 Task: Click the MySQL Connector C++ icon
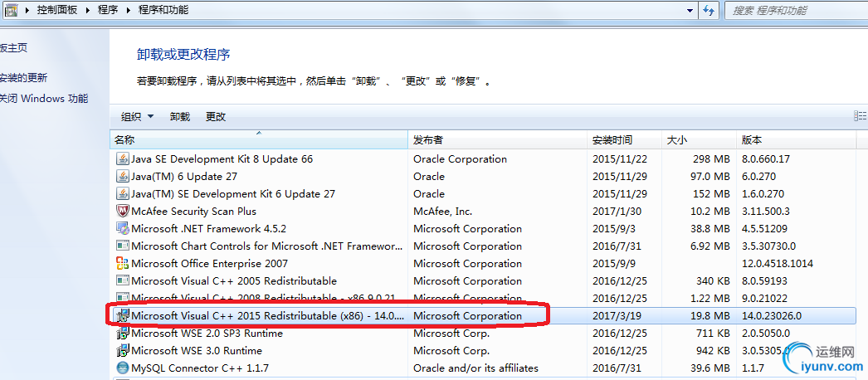(122, 368)
